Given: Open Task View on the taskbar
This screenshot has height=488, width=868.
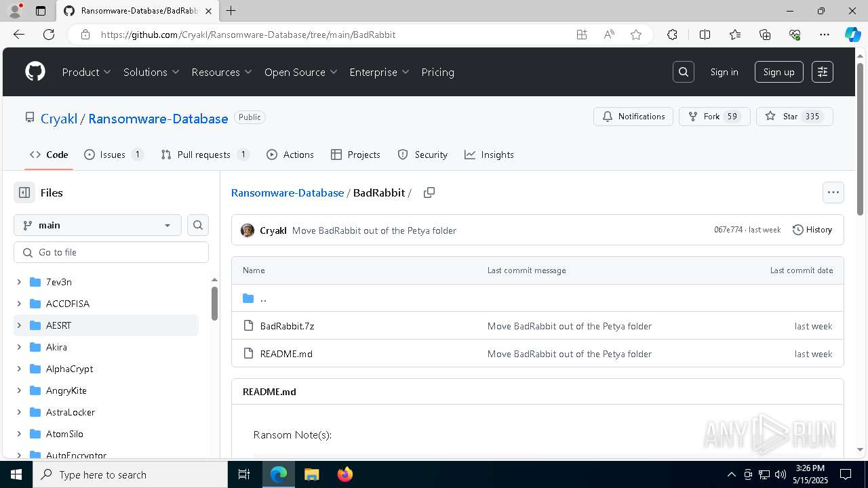Looking at the screenshot, I should (x=244, y=474).
